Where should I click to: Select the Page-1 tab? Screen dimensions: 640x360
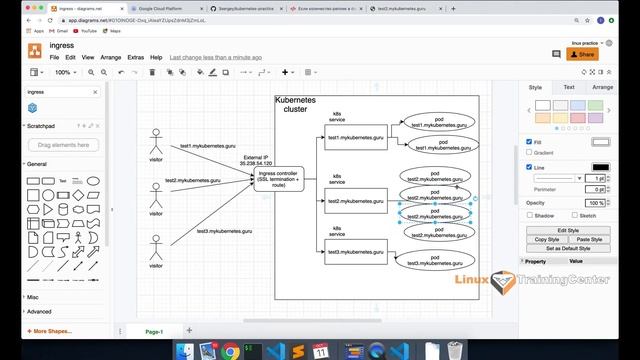pos(154,332)
